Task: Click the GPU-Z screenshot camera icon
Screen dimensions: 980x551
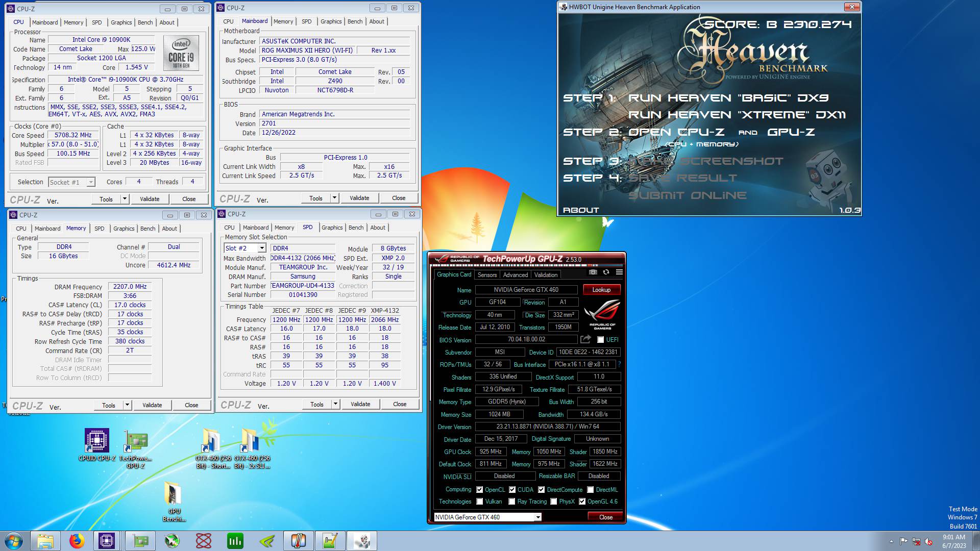Action: [x=593, y=272]
